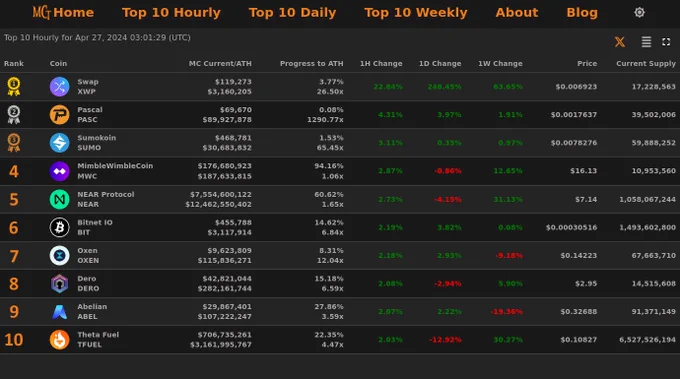Open the Pascal coin name link
The width and height of the screenshot is (680, 379).
[90, 110]
